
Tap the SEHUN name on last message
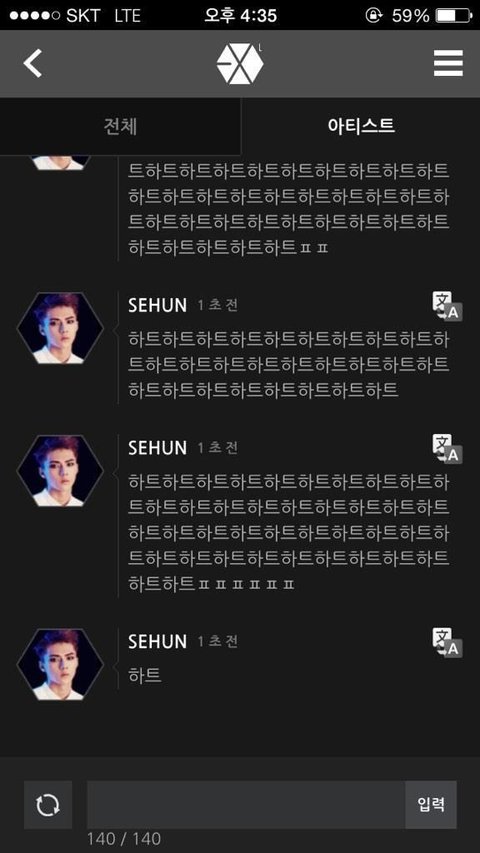tap(157, 642)
